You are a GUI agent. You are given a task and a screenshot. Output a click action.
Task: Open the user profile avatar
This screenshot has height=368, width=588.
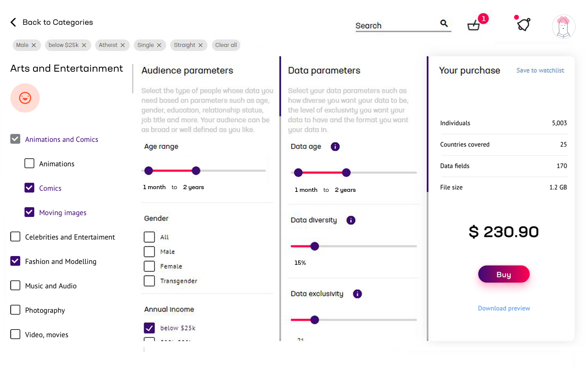pyautogui.click(x=563, y=27)
